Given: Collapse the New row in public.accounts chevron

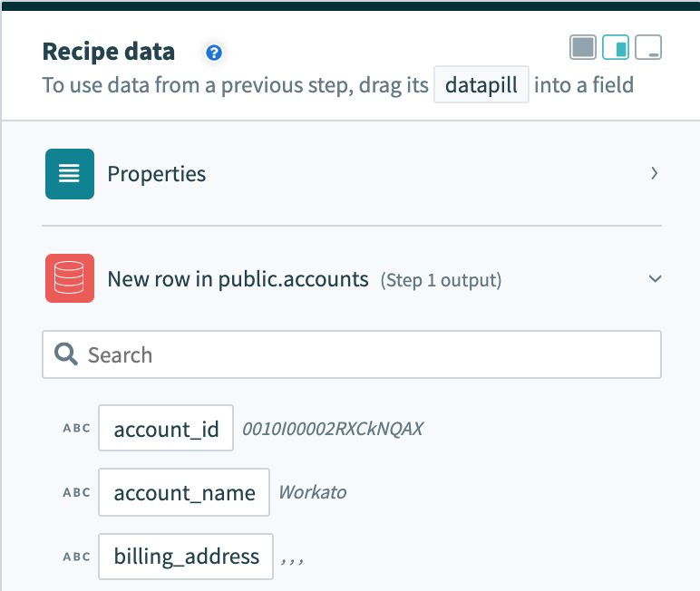Looking at the screenshot, I should coord(655,279).
